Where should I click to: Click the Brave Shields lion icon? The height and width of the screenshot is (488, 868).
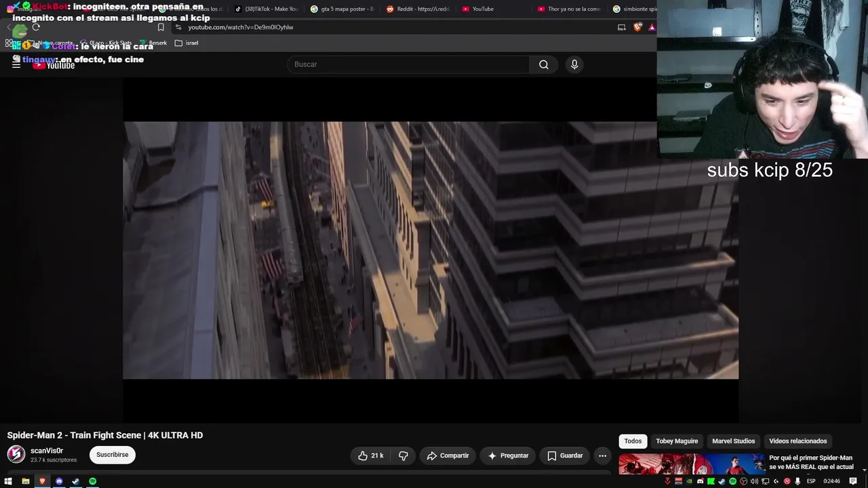[x=637, y=27]
